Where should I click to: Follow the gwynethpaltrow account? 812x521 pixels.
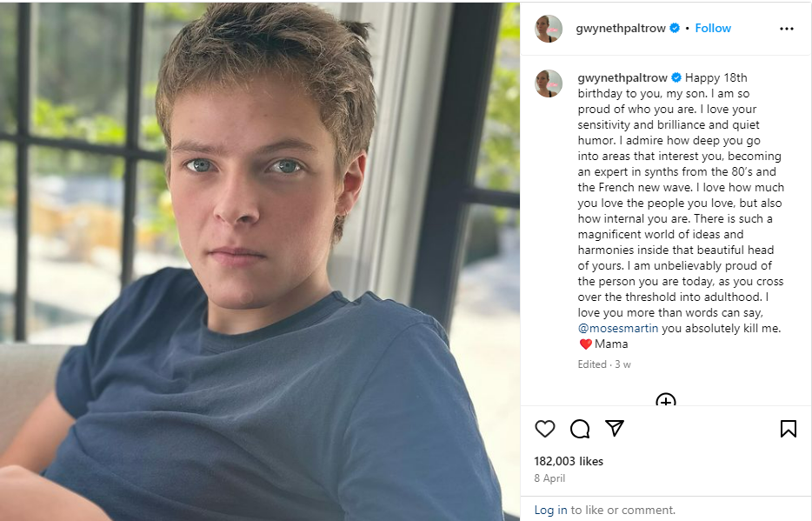[713, 28]
